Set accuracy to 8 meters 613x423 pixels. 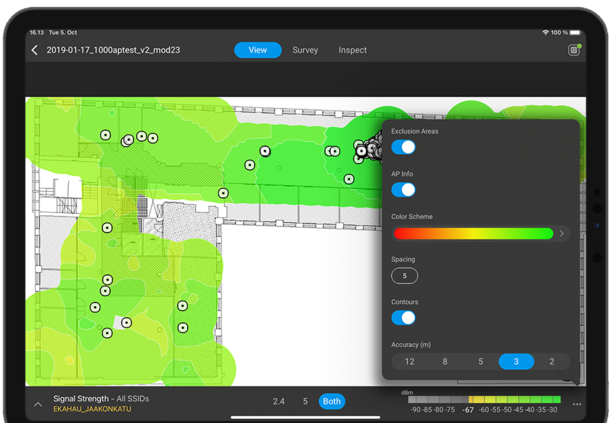445,362
